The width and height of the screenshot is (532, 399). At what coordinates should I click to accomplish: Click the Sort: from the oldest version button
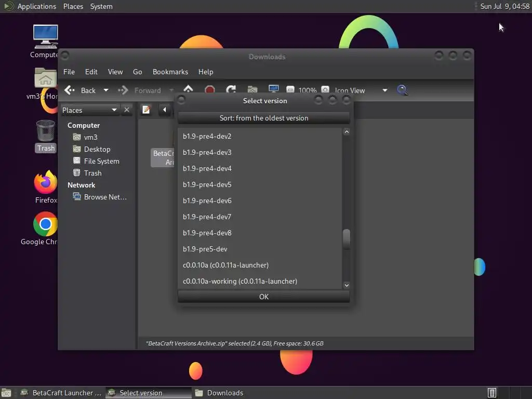pyautogui.click(x=263, y=118)
